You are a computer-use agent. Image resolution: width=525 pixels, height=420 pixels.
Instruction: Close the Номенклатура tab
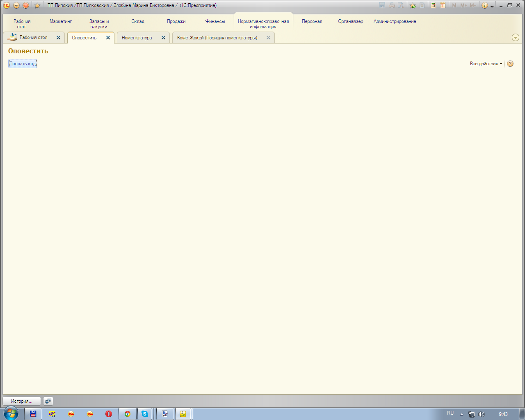(163, 37)
